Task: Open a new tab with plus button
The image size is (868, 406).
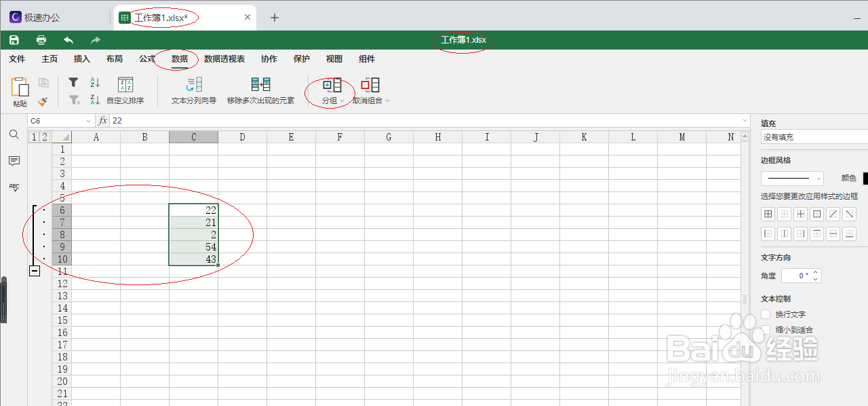Action: [275, 18]
